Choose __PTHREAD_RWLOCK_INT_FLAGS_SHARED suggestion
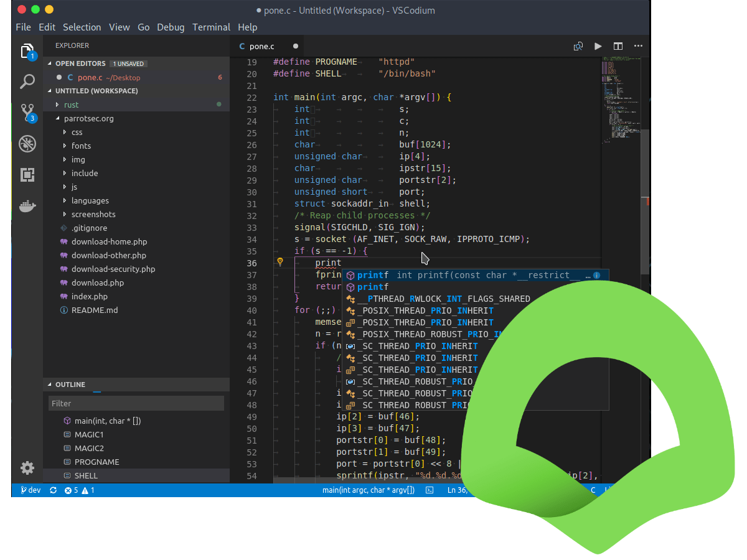This screenshot has height=560, width=747. (x=476, y=299)
